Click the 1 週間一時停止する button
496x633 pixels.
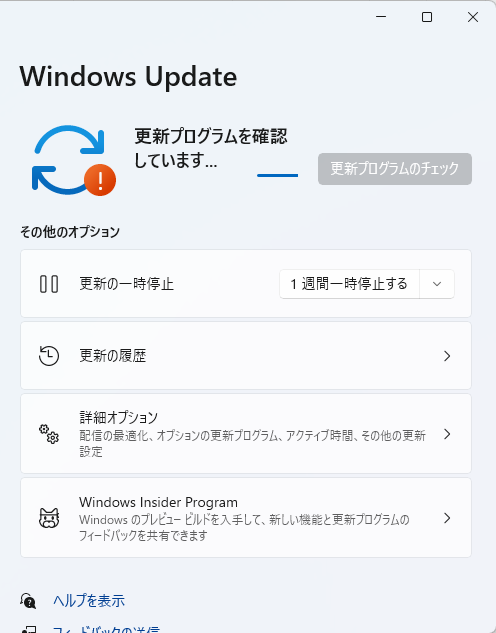pos(350,284)
